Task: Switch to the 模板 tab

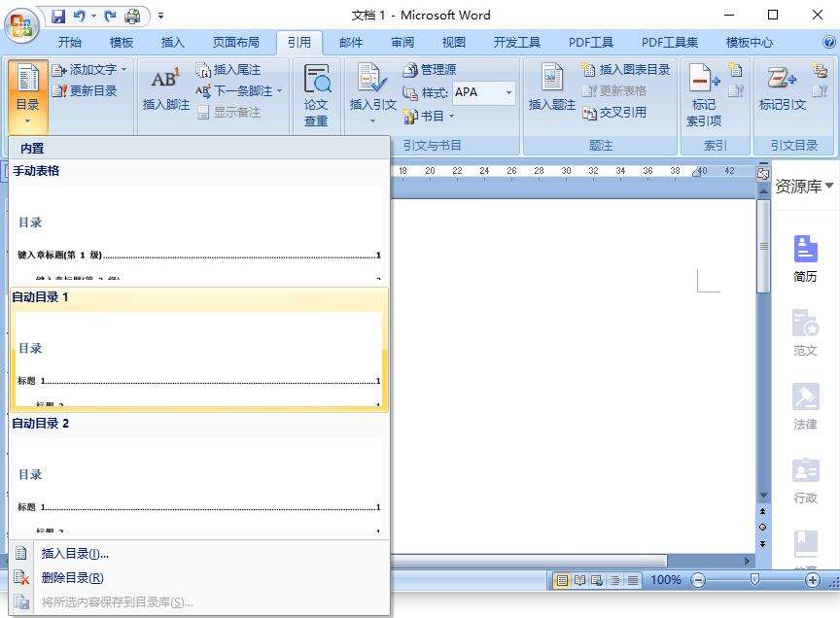Action: [122, 43]
